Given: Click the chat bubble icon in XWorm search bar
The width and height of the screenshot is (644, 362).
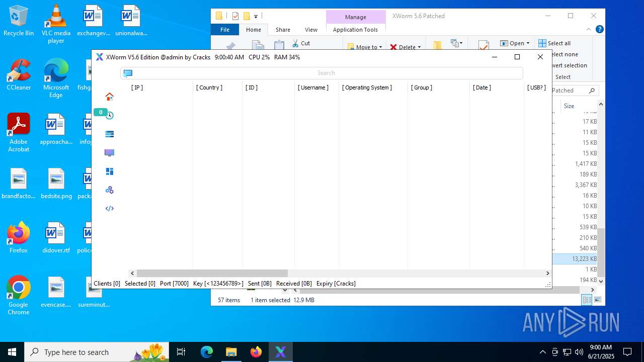Looking at the screenshot, I should click(x=128, y=73).
